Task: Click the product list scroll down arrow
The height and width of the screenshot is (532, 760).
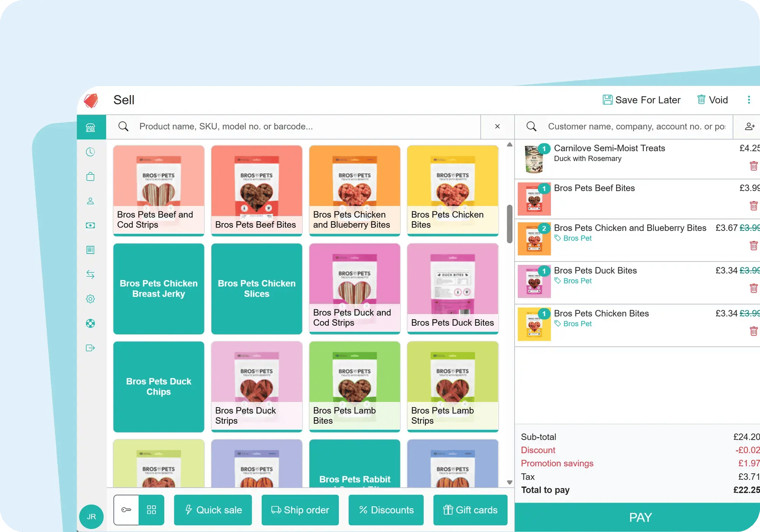Action: pyautogui.click(x=510, y=482)
